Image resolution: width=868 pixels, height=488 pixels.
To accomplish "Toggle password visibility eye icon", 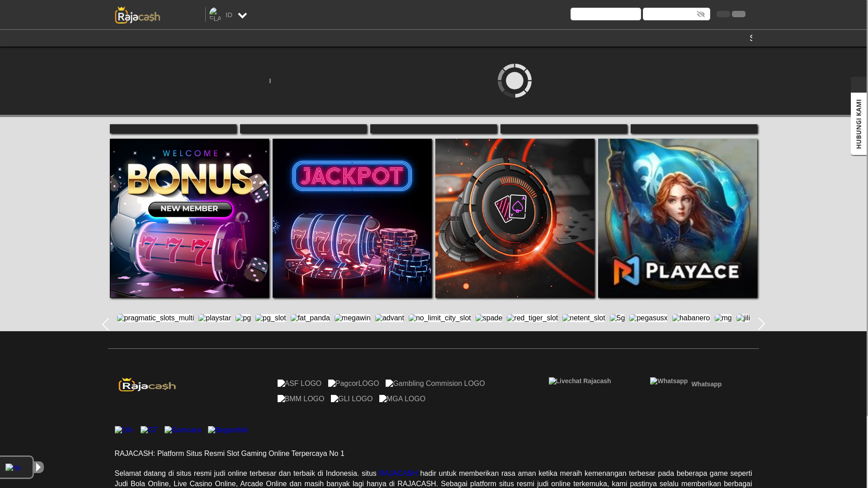I will click(x=701, y=14).
